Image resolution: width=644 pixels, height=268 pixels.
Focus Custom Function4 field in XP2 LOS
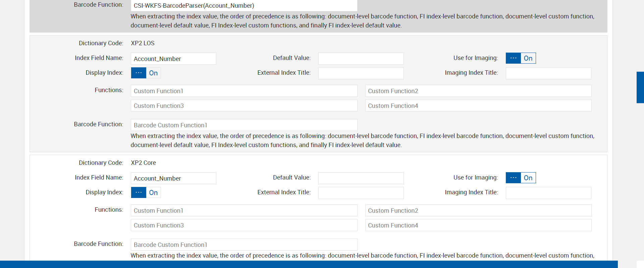click(478, 106)
